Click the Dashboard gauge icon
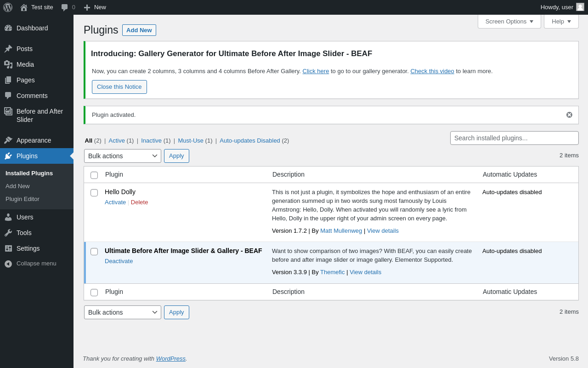 (x=8, y=28)
